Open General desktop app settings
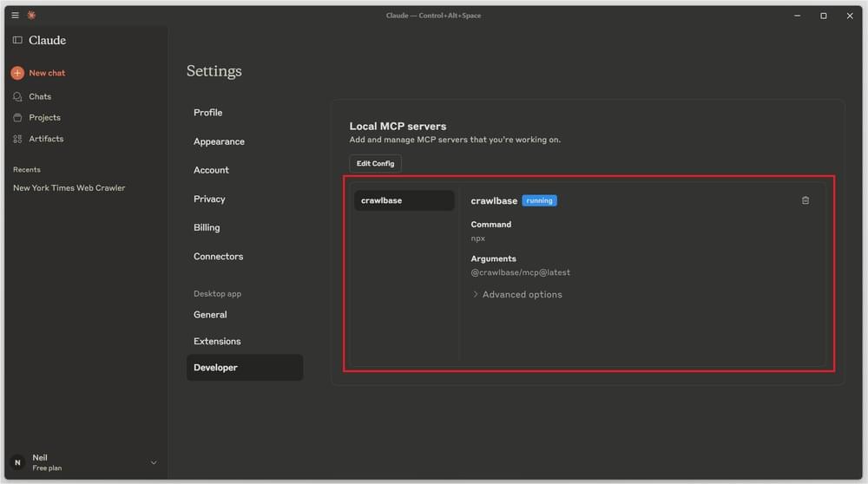Viewport: 868px width, 484px height. (210, 315)
